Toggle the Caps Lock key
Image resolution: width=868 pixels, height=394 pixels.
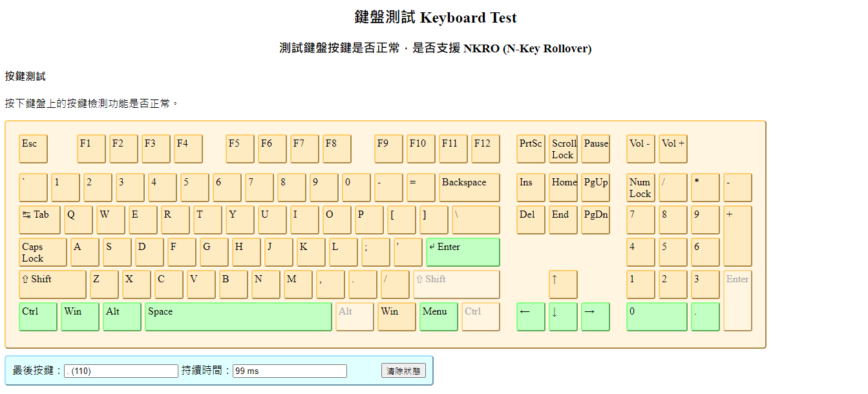[43, 252]
